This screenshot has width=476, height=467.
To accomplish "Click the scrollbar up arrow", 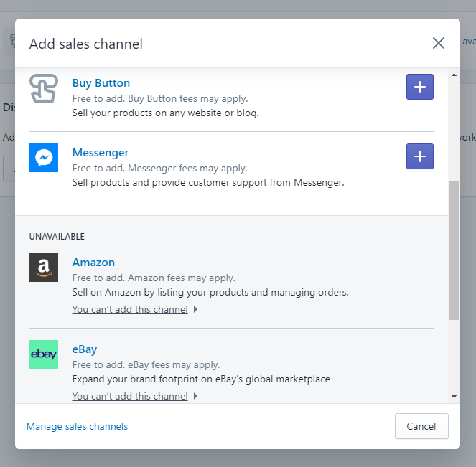I will pos(454,75).
